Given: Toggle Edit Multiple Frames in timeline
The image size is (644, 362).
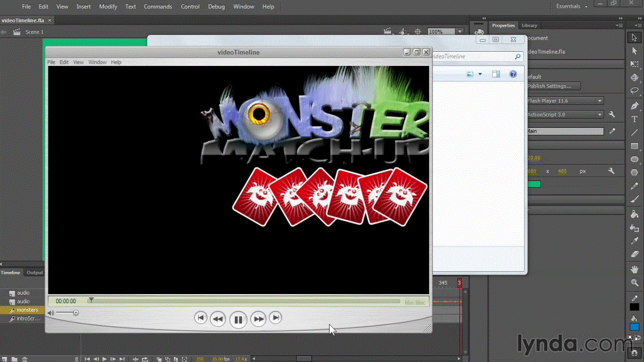Looking at the screenshot, I should (x=176, y=359).
